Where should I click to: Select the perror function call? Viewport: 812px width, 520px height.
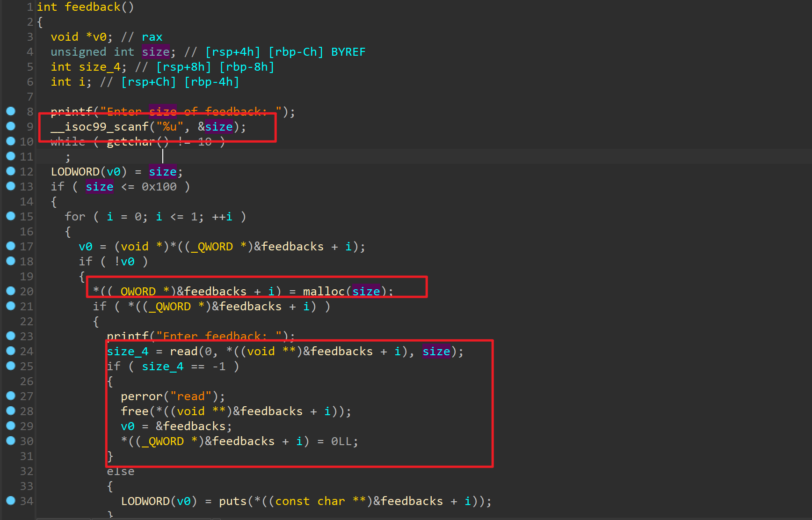[x=142, y=396]
